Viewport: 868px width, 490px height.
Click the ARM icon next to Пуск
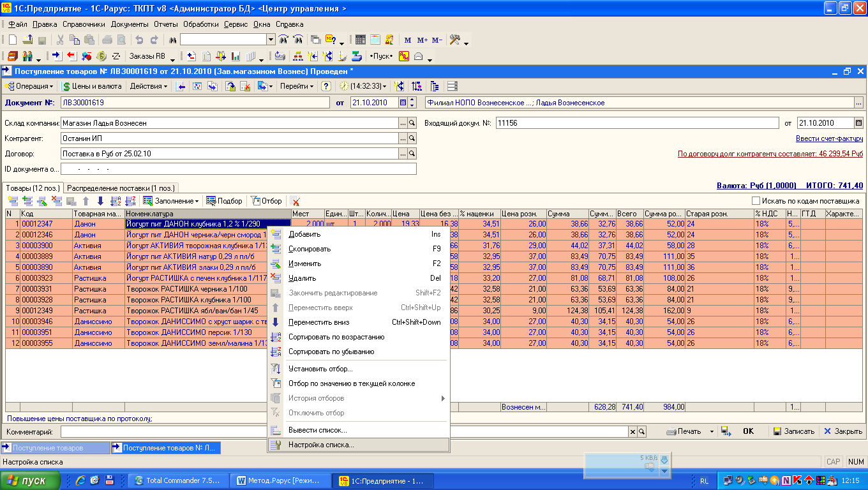pyautogui.click(x=404, y=56)
